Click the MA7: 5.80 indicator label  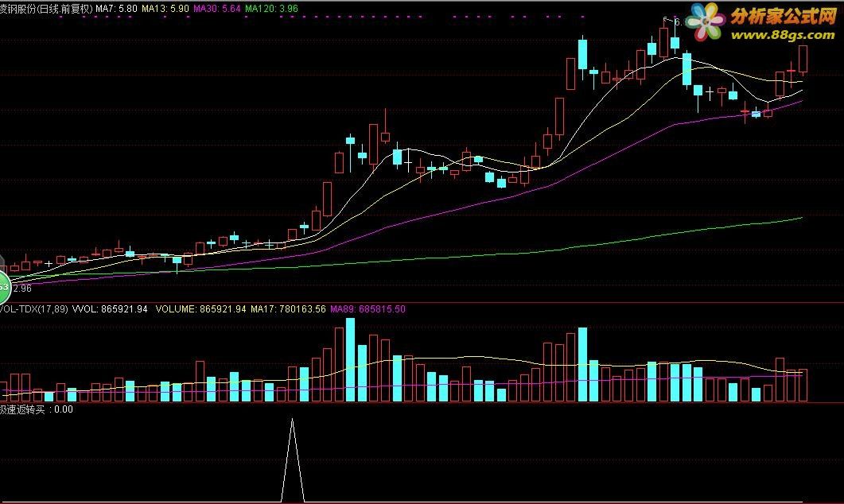coord(117,9)
